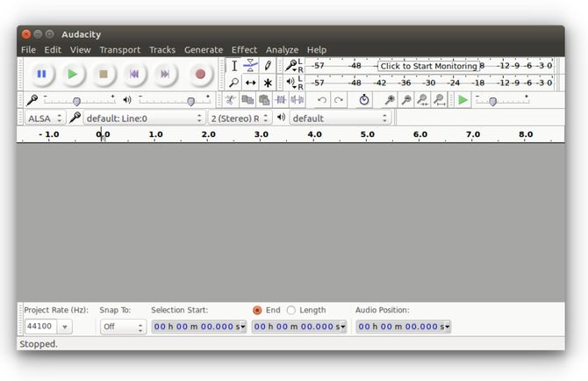Select the I-beam Selection tool
Viewport: 588px width, 381px height.
point(234,66)
